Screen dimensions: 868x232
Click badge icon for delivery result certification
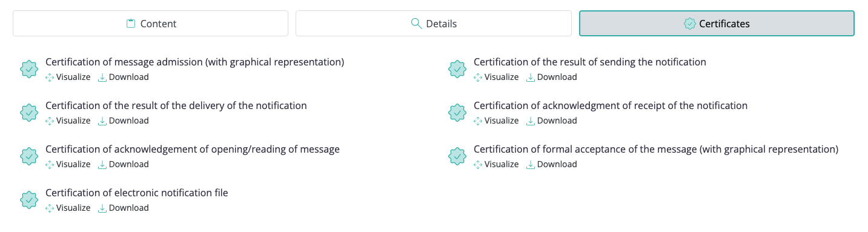(29, 113)
